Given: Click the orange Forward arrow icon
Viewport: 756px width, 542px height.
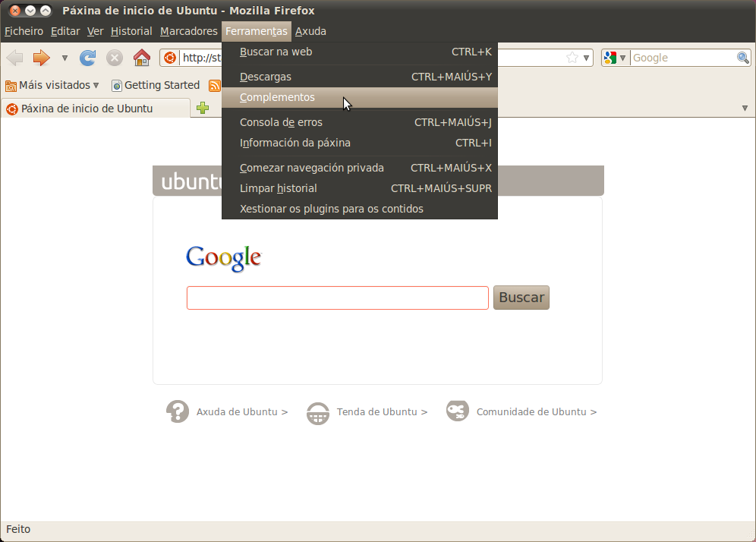Looking at the screenshot, I should point(42,58).
